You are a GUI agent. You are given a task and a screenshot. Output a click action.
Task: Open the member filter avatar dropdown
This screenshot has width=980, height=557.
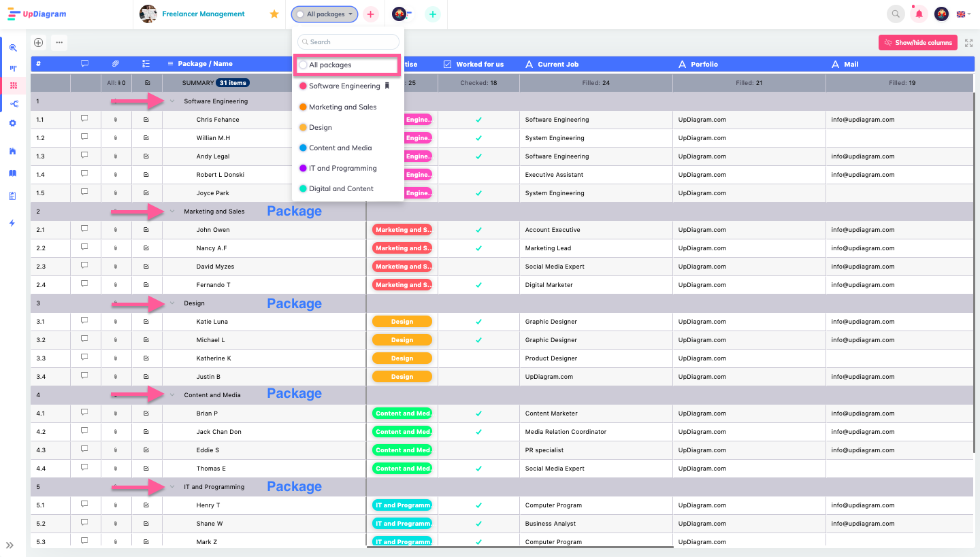click(402, 14)
